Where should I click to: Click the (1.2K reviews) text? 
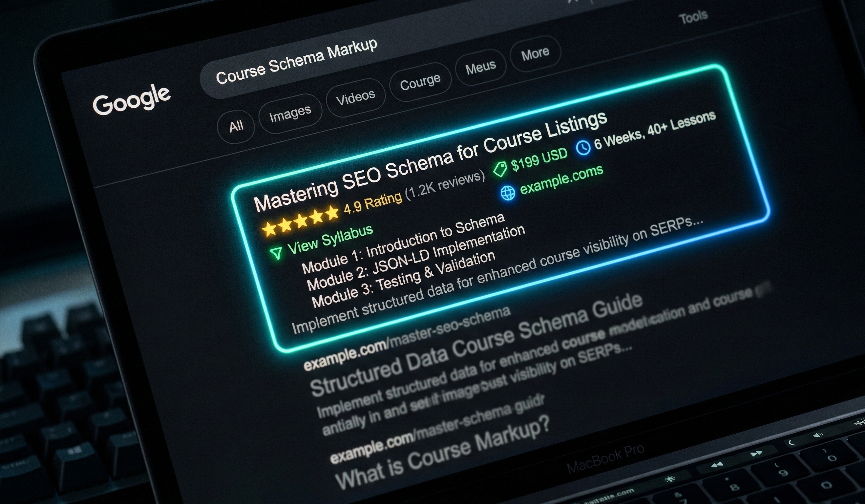[446, 185]
